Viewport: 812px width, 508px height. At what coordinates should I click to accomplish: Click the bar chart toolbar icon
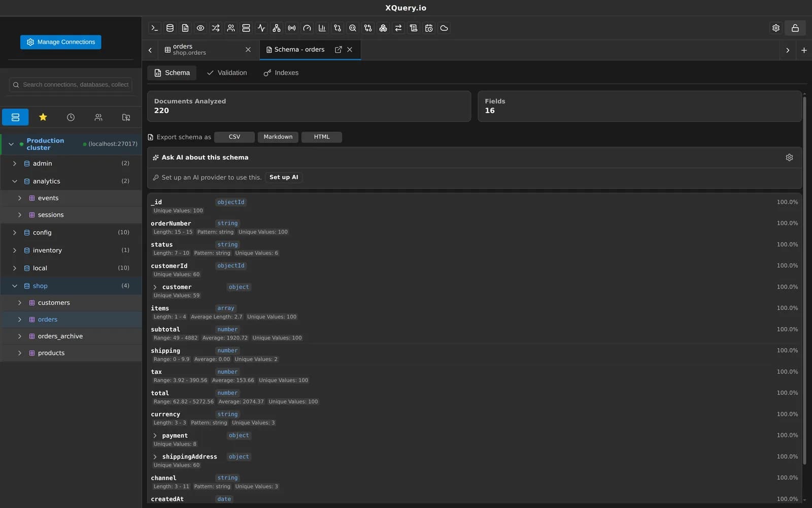(x=322, y=28)
